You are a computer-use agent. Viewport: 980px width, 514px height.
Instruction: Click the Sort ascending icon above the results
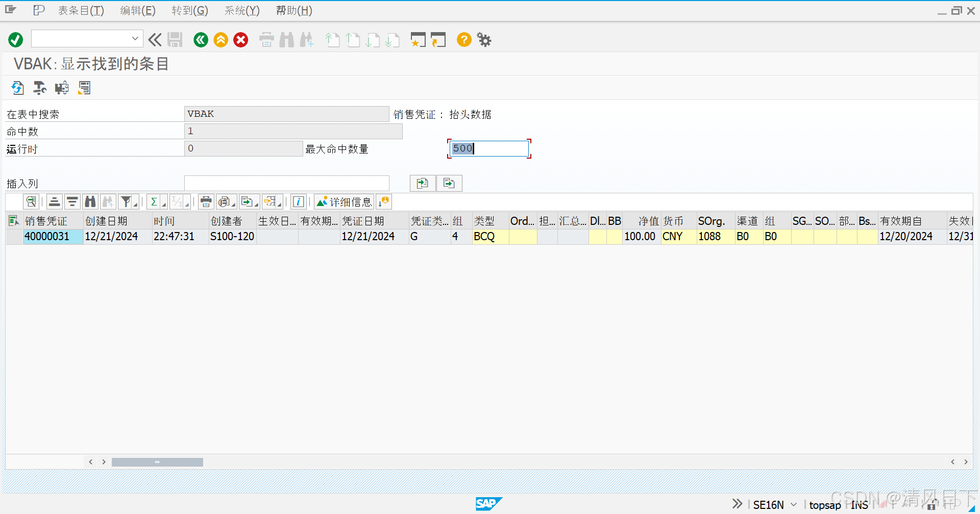pos(54,201)
